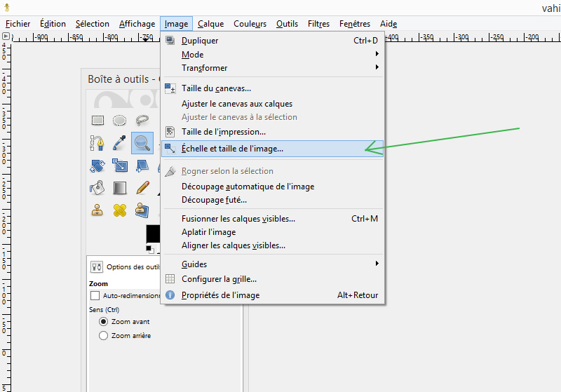561x392 pixels.
Task: Open the Couleurs menu
Action: (250, 24)
